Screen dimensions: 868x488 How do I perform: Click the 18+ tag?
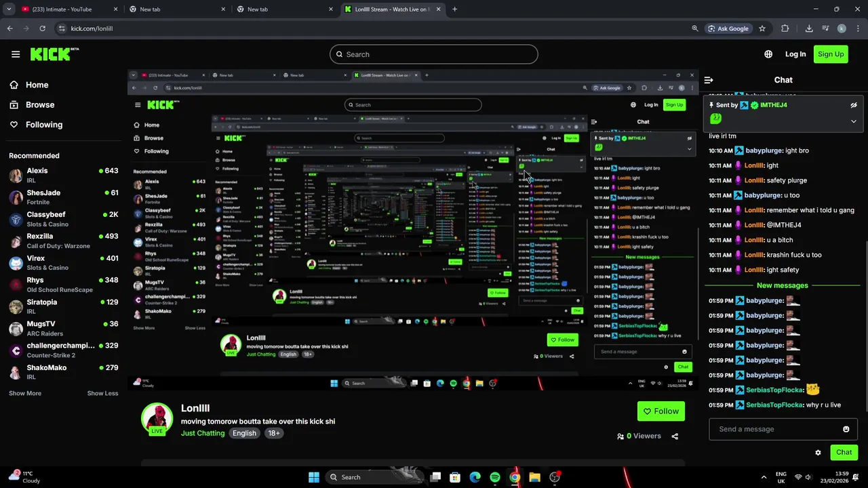pyautogui.click(x=274, y=433)
